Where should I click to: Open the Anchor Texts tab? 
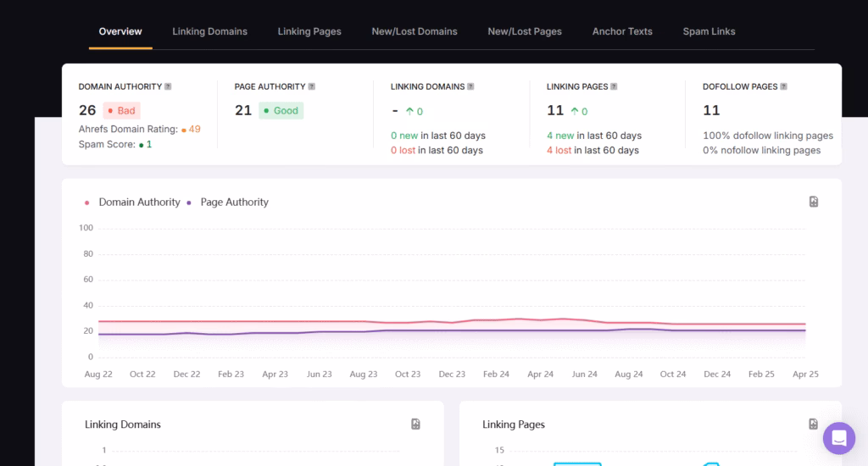point(622,31)
